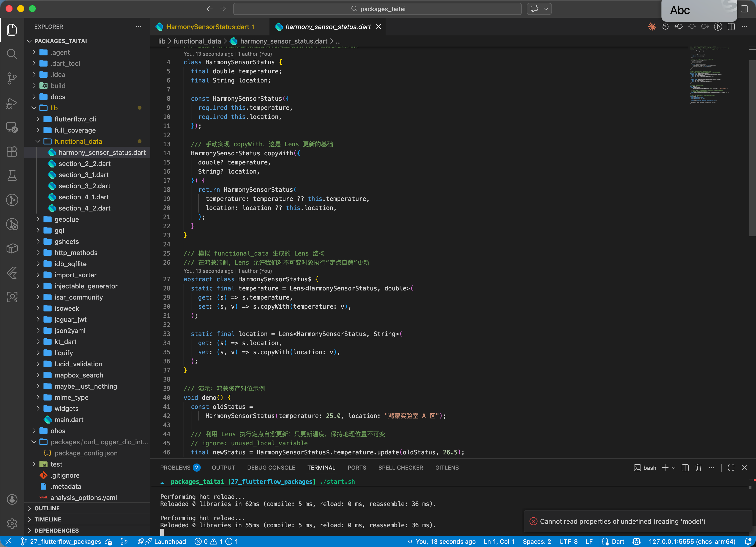Open the Testing flask view
756x547 pixels.
tap(12, 176)
